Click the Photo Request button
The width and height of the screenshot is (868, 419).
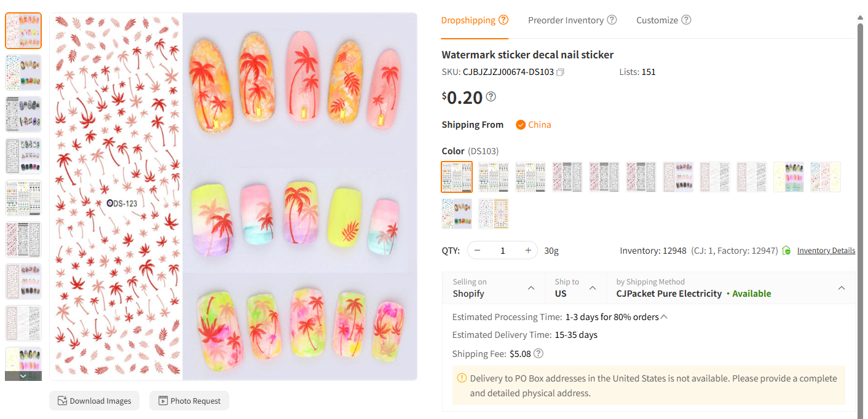189,401
